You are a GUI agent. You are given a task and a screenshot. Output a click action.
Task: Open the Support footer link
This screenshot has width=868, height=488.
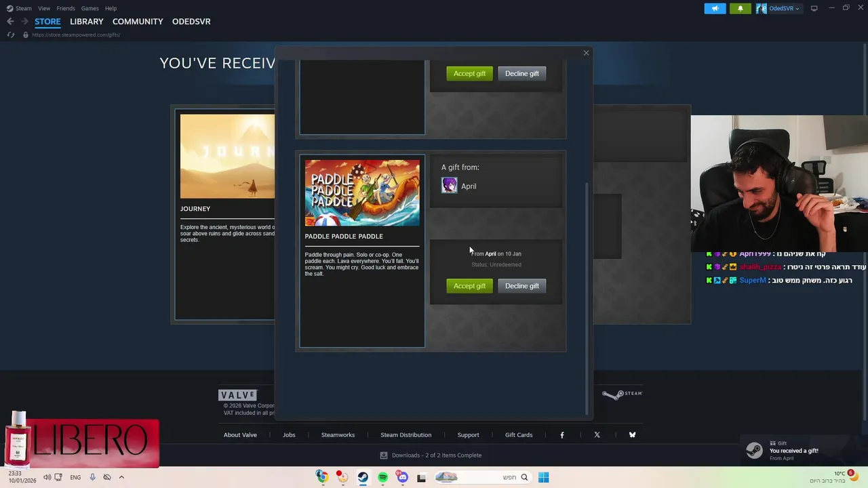click(468, 435)
